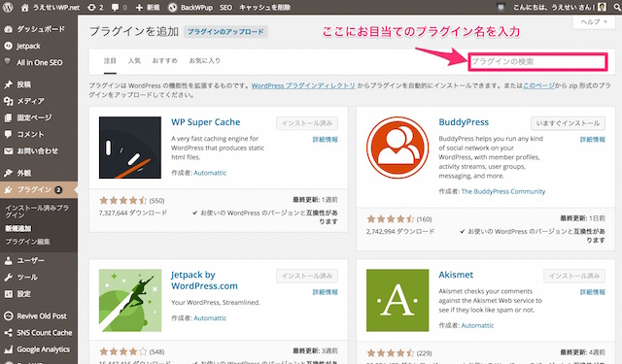Viewport: 622px width, 364px height.
Task: Click キャッシュを削除 in admin bar
Action: [x=264, y=7]
